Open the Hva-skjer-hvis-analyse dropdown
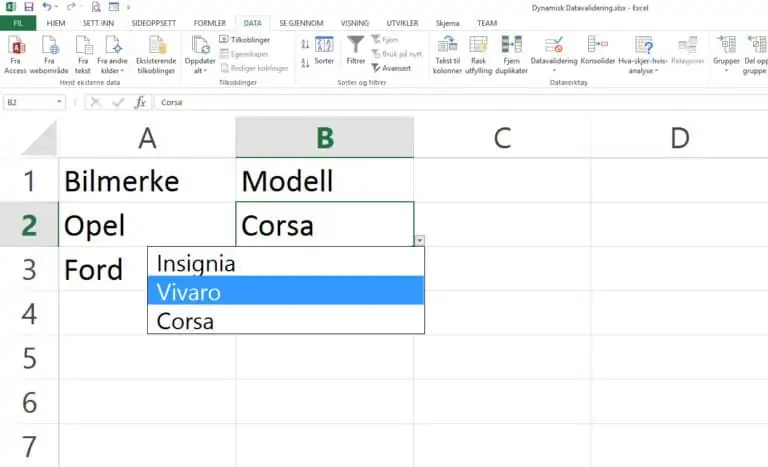This screenshot has width=768, height=467. coord(643,54)
